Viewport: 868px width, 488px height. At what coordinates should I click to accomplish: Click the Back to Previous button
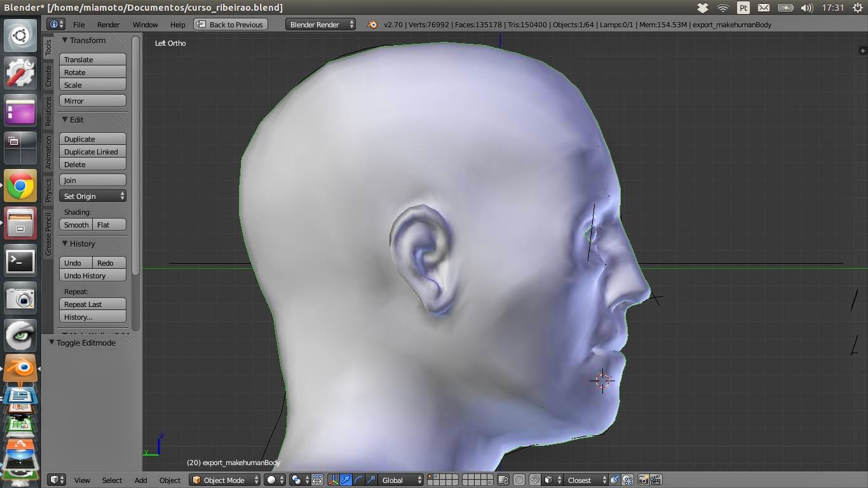231,24
